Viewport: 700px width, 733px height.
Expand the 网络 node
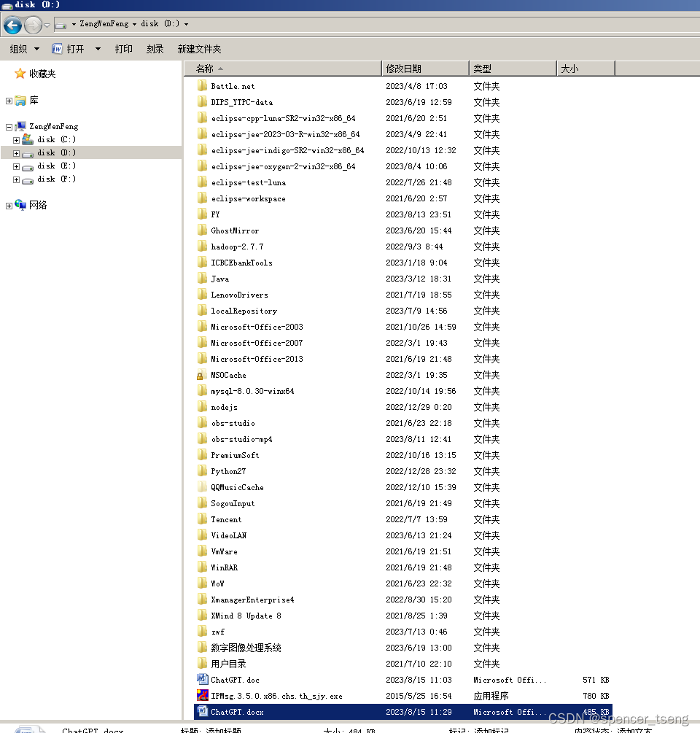coord(8,205)
